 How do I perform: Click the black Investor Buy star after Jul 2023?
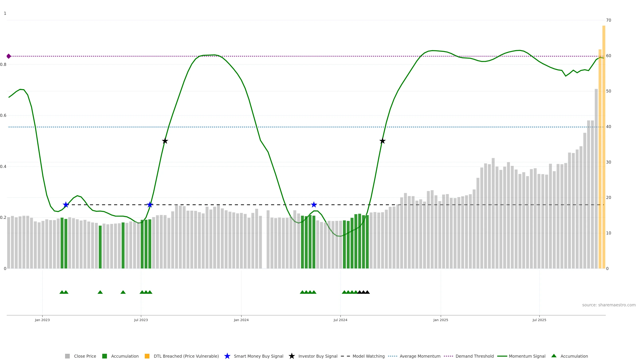click(x=165, y=141)
